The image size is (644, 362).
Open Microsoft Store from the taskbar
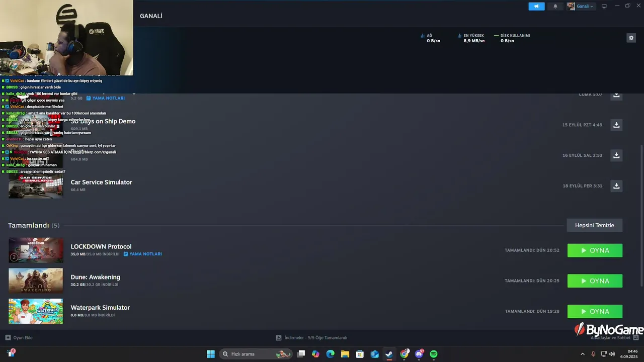click(360, 354)
